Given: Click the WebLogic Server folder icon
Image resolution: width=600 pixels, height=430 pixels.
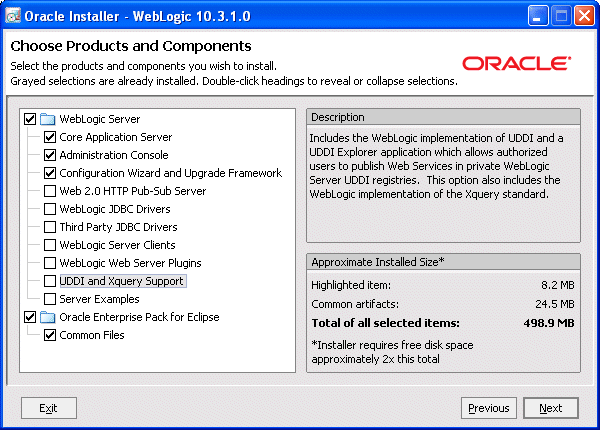Looking at the screenshot, I should (x=48, y=119).
